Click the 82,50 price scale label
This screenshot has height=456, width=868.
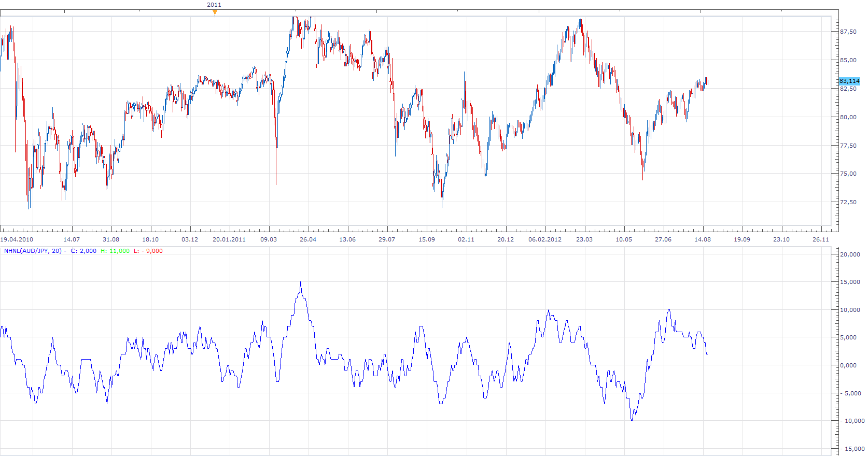(x=848, y=89)
